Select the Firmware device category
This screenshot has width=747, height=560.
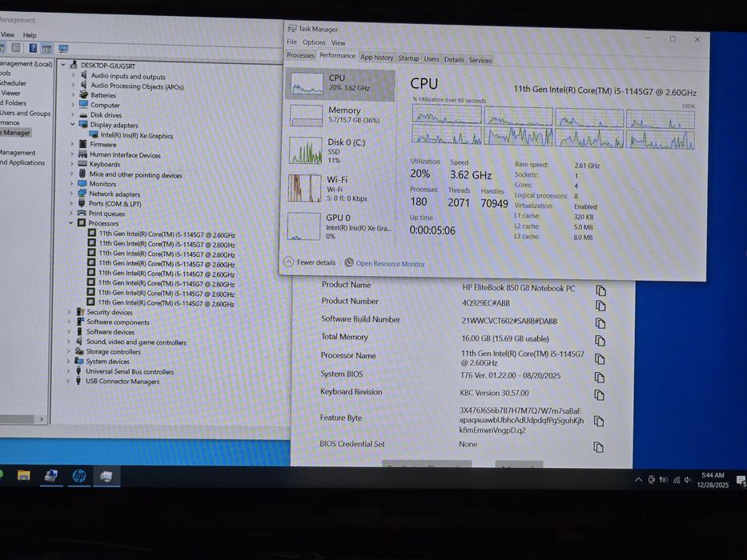tap(98, 144)
